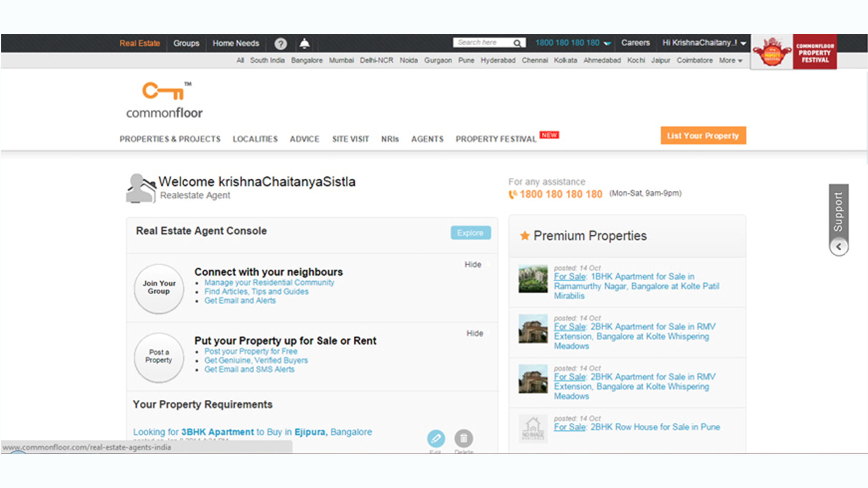Screen dimensions: 868x488
Task: Select Pune in the city bar
Action: pyautogui.click(x=466, y=60)
